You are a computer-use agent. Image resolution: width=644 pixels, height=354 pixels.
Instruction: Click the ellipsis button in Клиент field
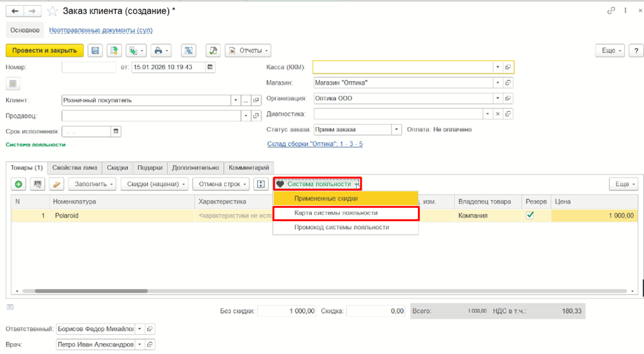click(246, 101)
